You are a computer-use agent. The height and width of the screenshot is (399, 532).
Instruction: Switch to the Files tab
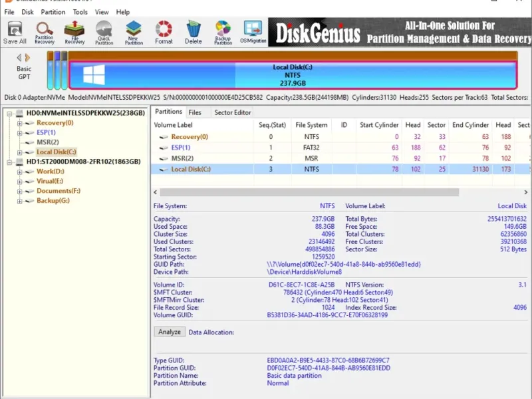195,112
